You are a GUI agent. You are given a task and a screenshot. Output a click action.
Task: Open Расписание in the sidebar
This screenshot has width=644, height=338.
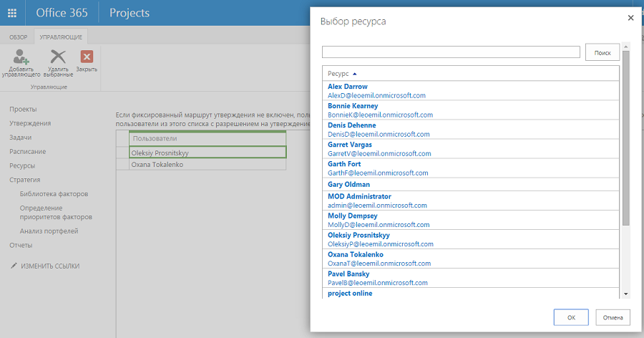click(x=27, y=151)
